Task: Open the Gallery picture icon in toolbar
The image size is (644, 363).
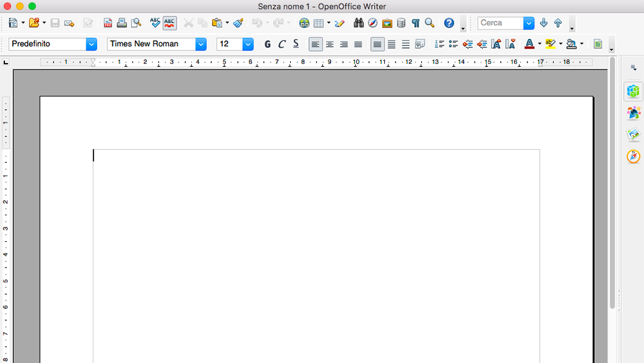Action: coord(387,23)
